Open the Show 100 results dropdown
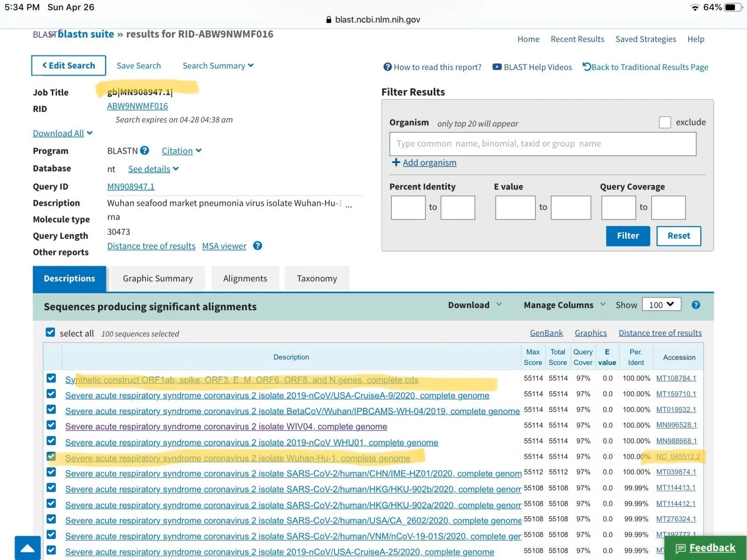This screenshot has height=560, width=747. coord(661,305)
